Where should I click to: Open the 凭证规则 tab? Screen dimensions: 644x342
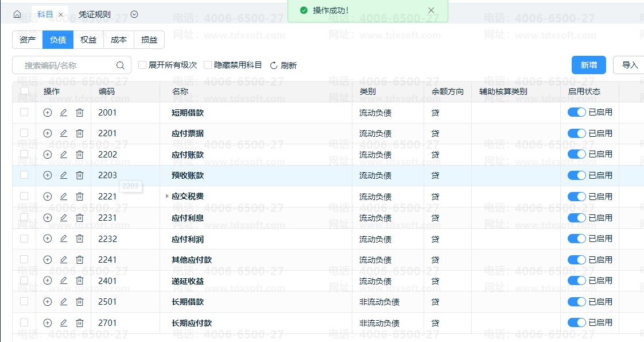95,14
